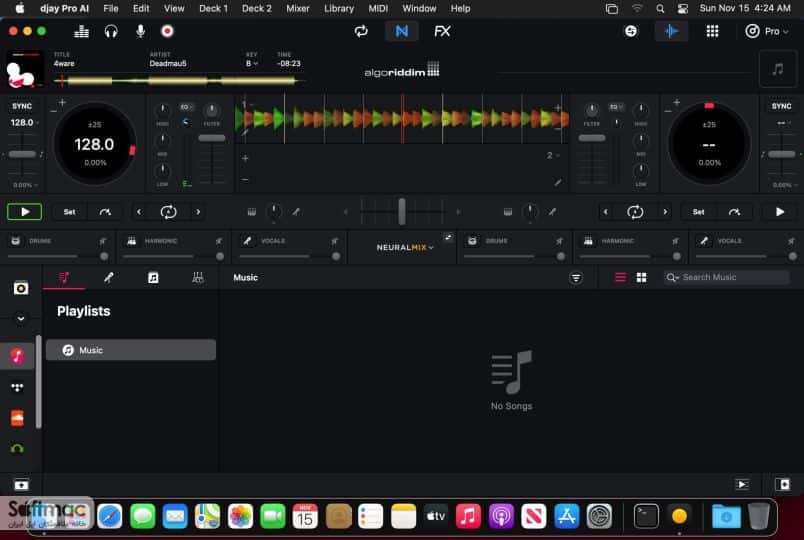Click the Automix loop arrows icon

coord(361,31)
